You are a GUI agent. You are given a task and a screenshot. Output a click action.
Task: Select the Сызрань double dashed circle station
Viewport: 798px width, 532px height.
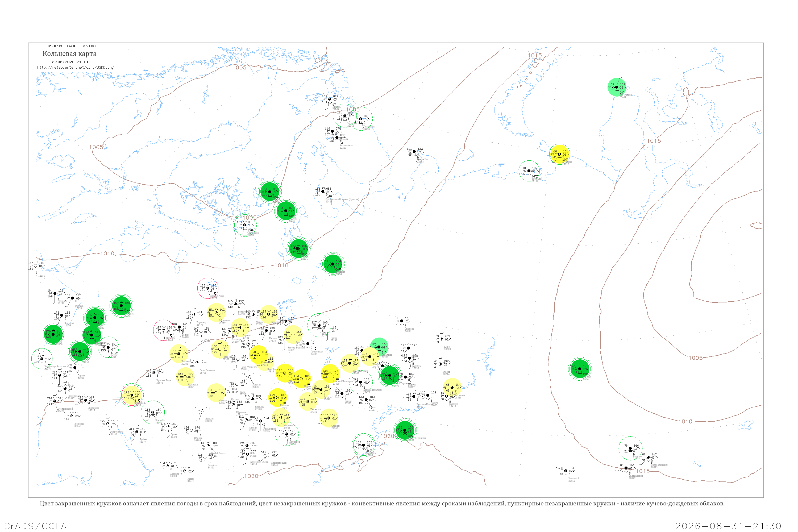pyautogui.click(x=364, y=445)
